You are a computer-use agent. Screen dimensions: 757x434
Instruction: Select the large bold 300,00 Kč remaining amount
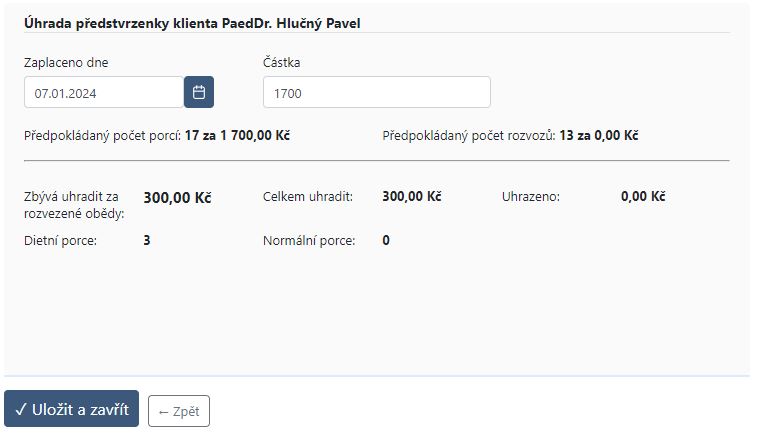(177, 198)
